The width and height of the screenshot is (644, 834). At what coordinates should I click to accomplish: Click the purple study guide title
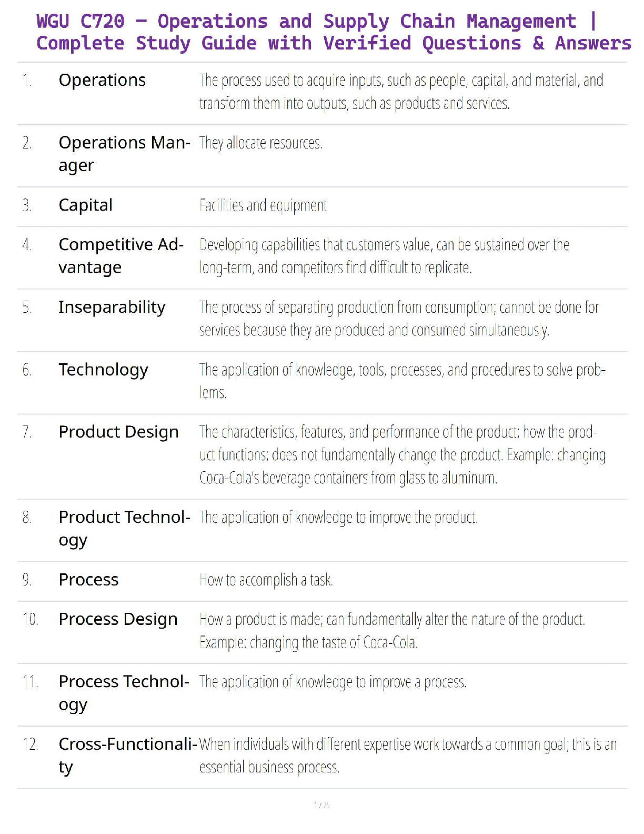333,32
